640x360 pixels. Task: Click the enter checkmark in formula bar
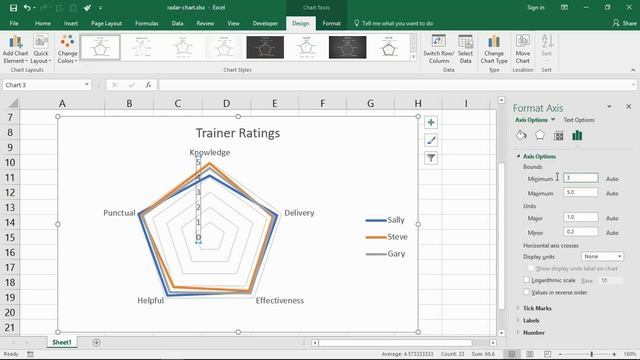pos(131,85)
